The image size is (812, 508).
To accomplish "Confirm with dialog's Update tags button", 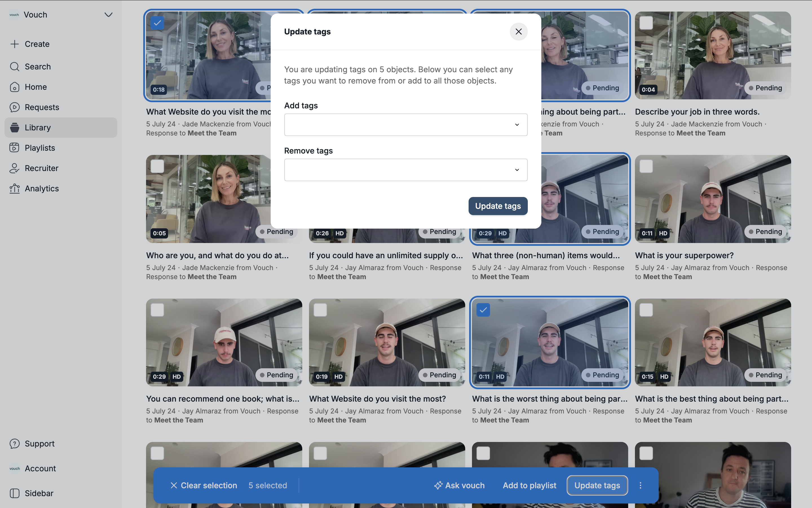I will 498,206.
